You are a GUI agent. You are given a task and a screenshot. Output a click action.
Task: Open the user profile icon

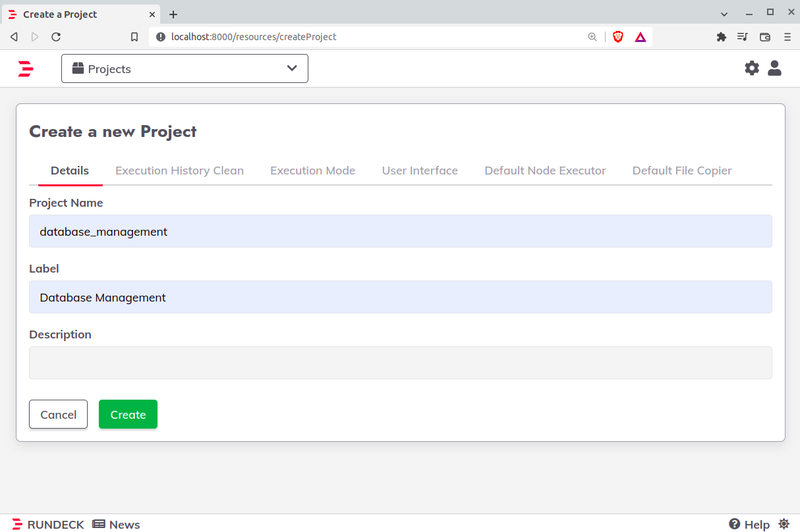tap(774, 68)
